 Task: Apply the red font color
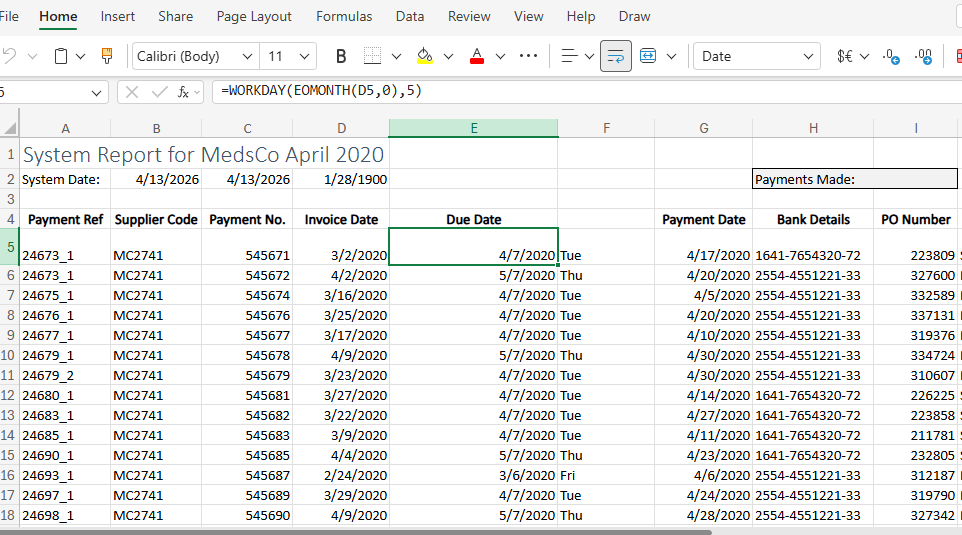click(477, 56)
